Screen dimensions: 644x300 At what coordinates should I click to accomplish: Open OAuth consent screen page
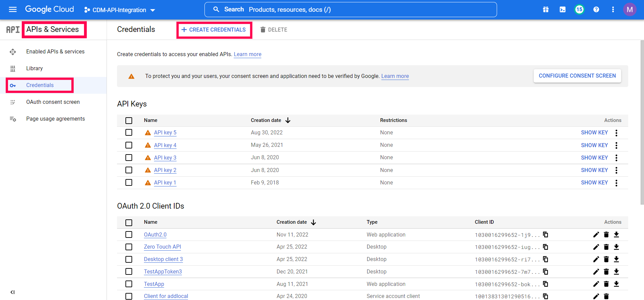53,102
